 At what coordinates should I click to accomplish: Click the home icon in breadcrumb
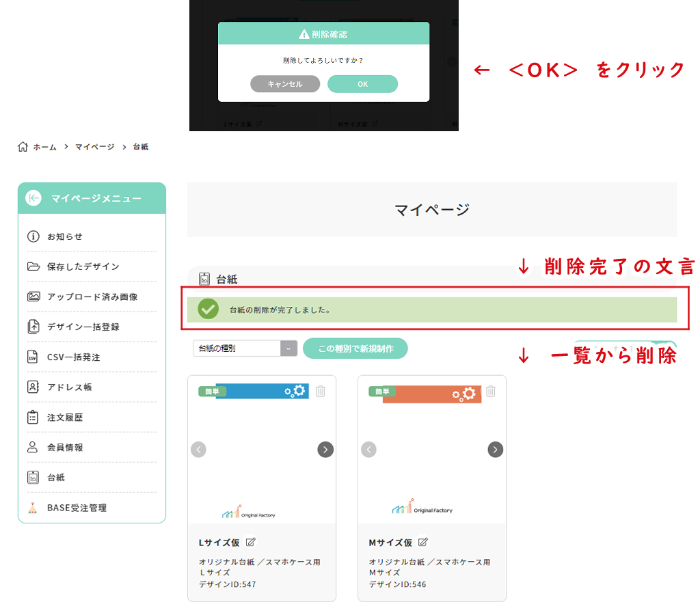(x=23, y=147)
